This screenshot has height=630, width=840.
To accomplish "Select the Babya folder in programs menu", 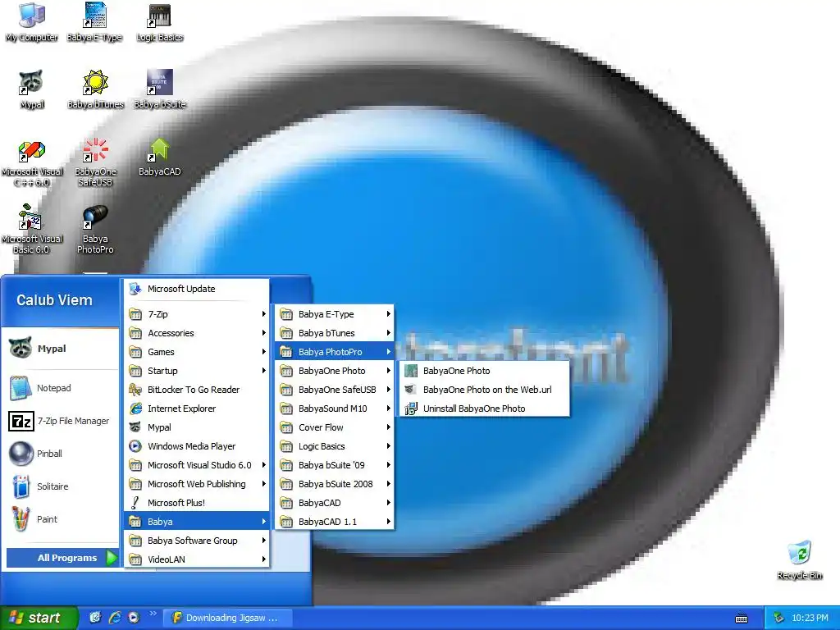I will (197, 522).
